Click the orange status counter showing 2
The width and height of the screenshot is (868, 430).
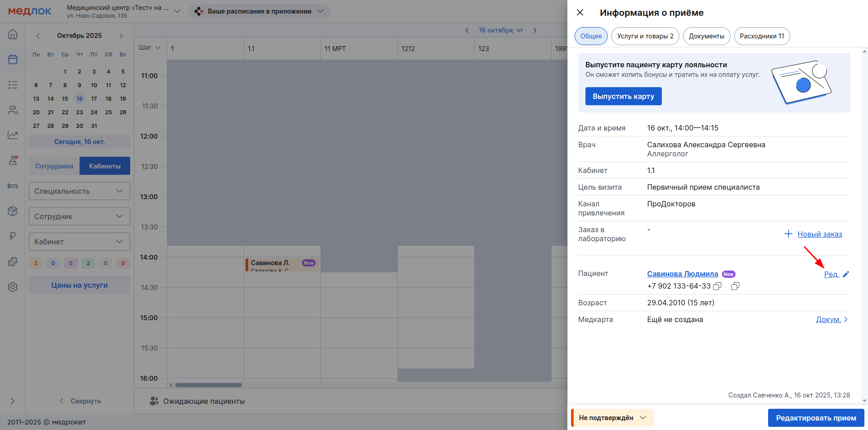click(x=36, y=263)
